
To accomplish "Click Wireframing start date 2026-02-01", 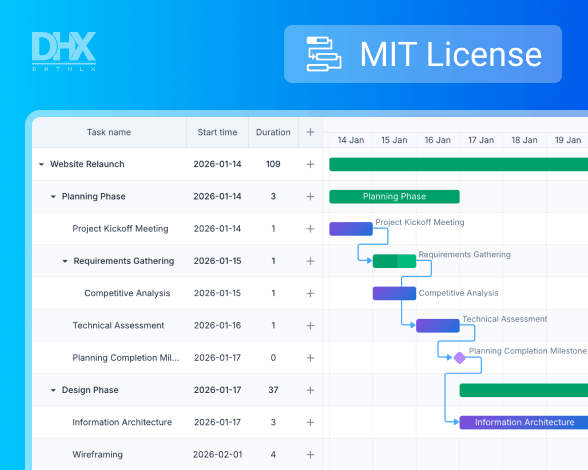I will coord(218,455).
